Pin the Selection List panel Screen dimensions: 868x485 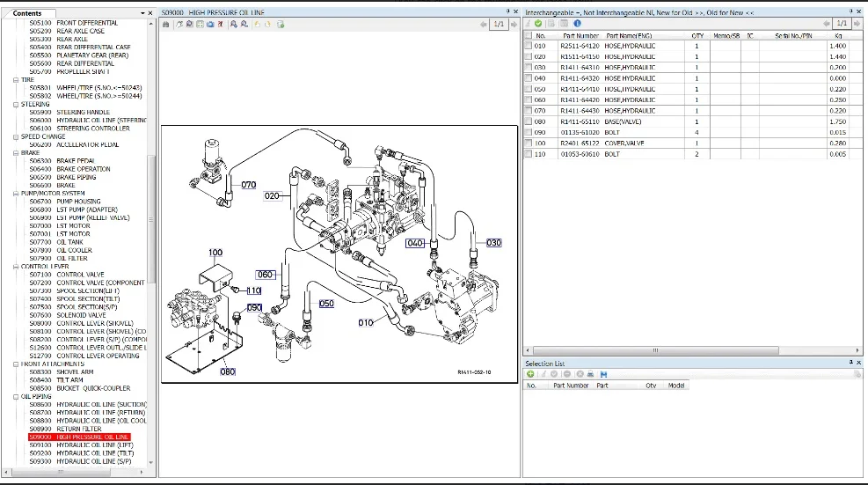point(851,363)
